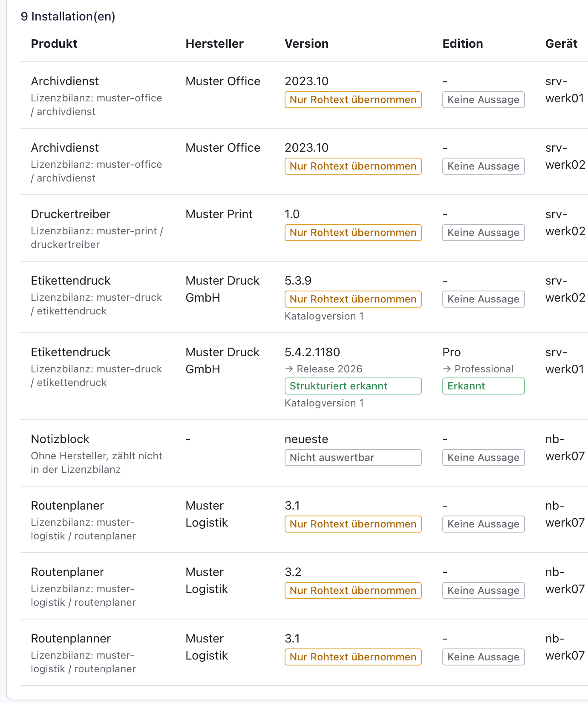Click the Hersteller column header

coord(214,43)
